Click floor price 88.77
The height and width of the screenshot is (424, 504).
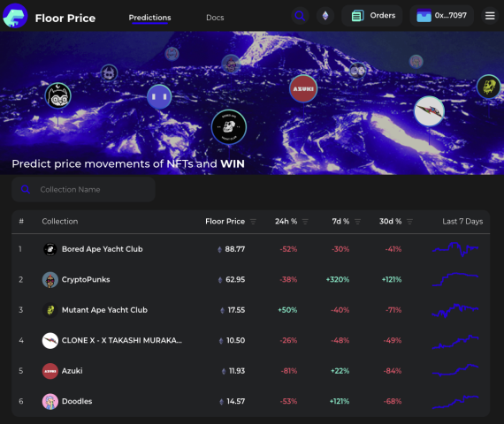[x=235, y=249]
